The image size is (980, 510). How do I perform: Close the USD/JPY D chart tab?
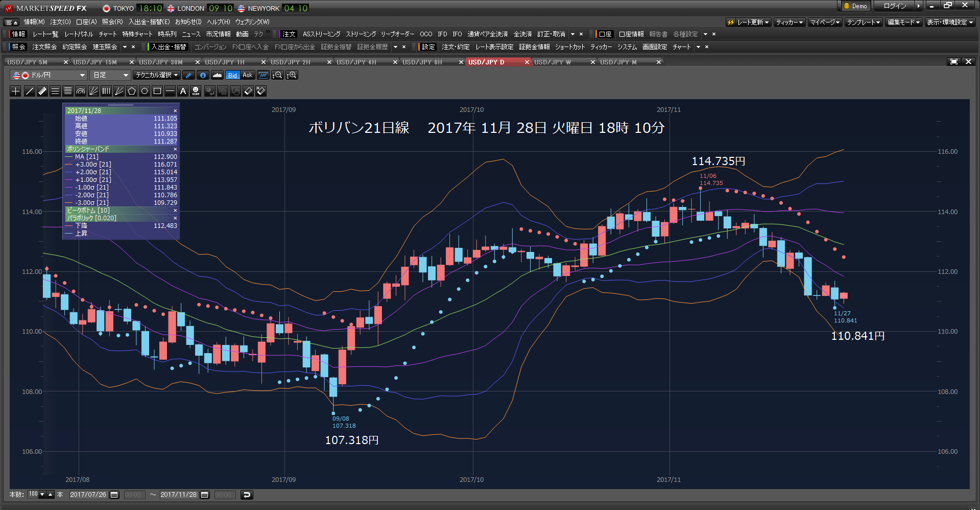point(527,62)
